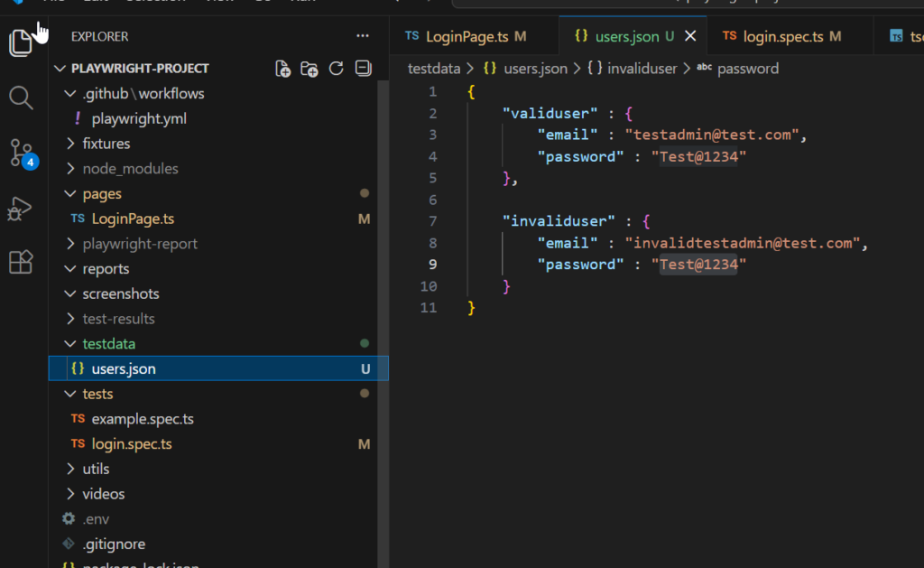The image size is (924, 568).
Task: Open example.spec.ts from tests folder
Action: click(143, 419)
